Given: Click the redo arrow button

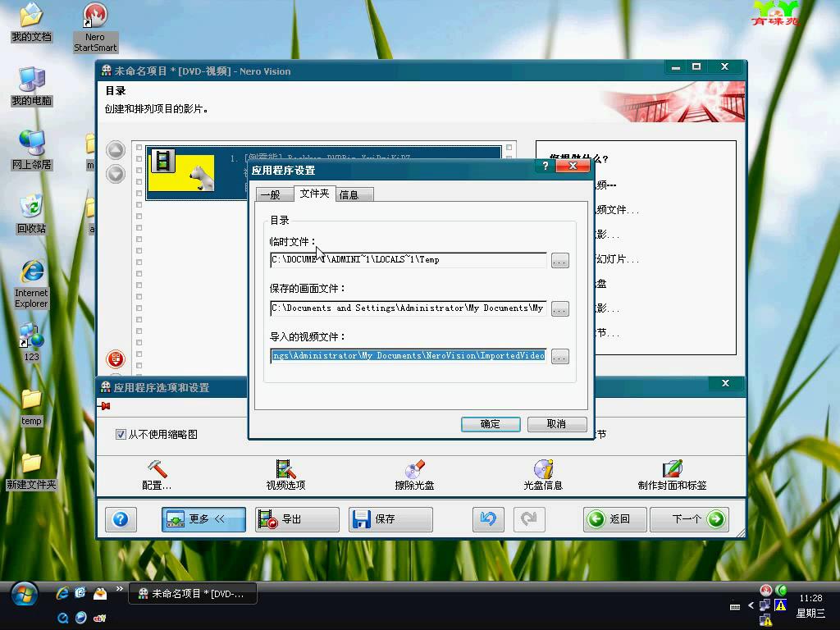Looking at the screenshot, I should click(529, 519).
